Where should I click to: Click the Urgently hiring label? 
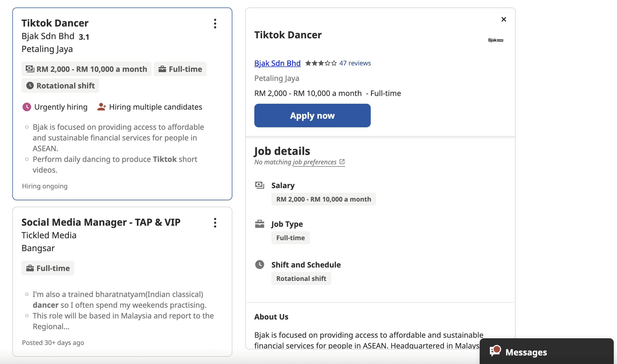click(61, 107)
